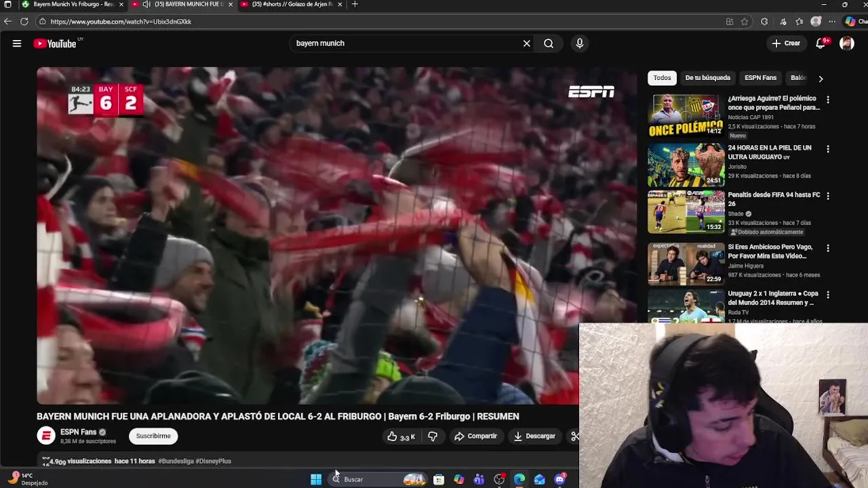868x488 pixels.
Task: Dislike the video with thumbs down
Action: (x=433, y=436)
